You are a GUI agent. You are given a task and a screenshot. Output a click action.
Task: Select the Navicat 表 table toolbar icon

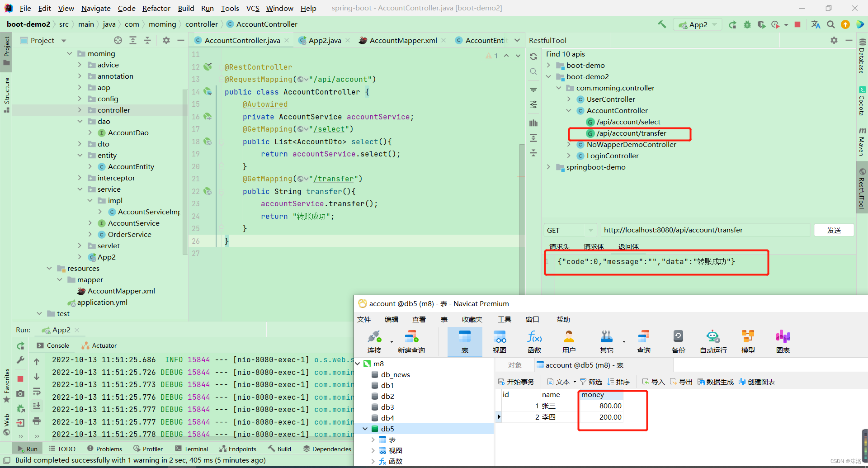click(x=465, y=341)
